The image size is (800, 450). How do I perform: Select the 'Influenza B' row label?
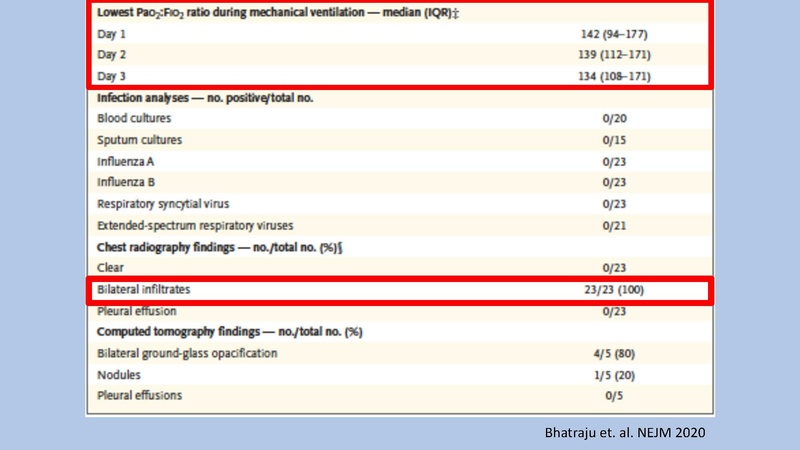(126, 182)
